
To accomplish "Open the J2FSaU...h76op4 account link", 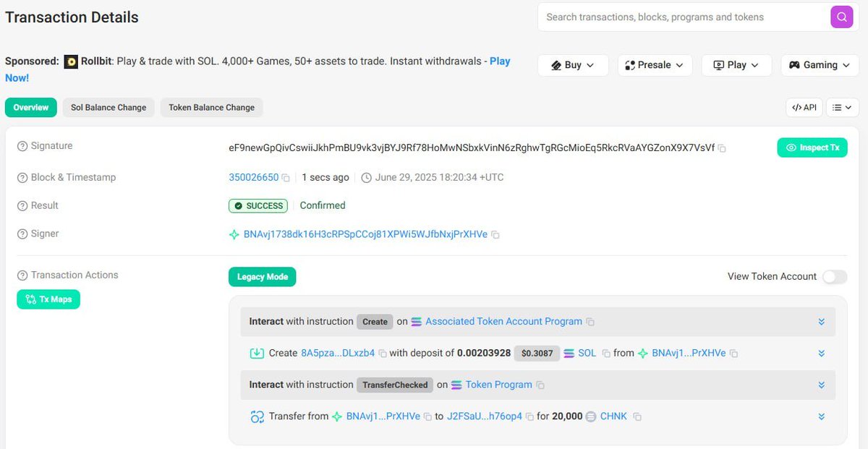I will (485, 417).
